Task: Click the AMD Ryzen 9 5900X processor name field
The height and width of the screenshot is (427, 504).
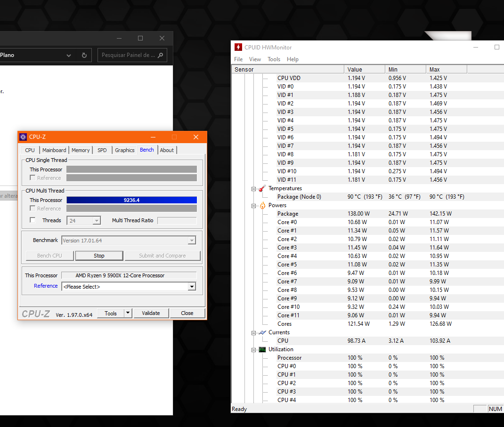Action: (x=129, y=275)
